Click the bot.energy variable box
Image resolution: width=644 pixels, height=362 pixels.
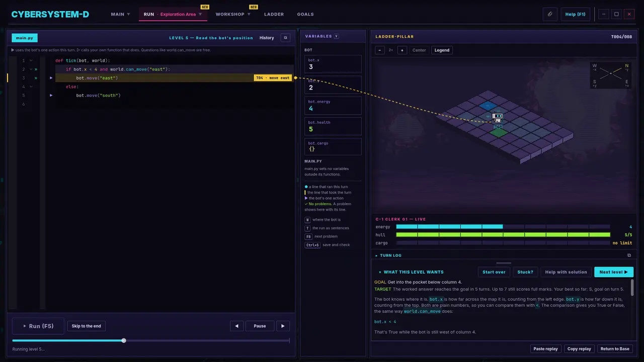[333, 106]
